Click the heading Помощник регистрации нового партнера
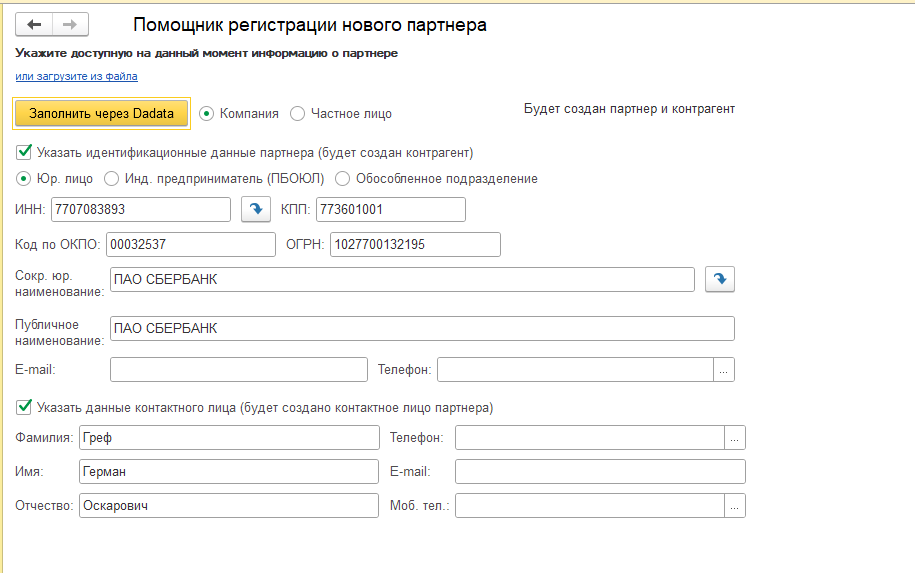The image size is (915, 573). 310,25
